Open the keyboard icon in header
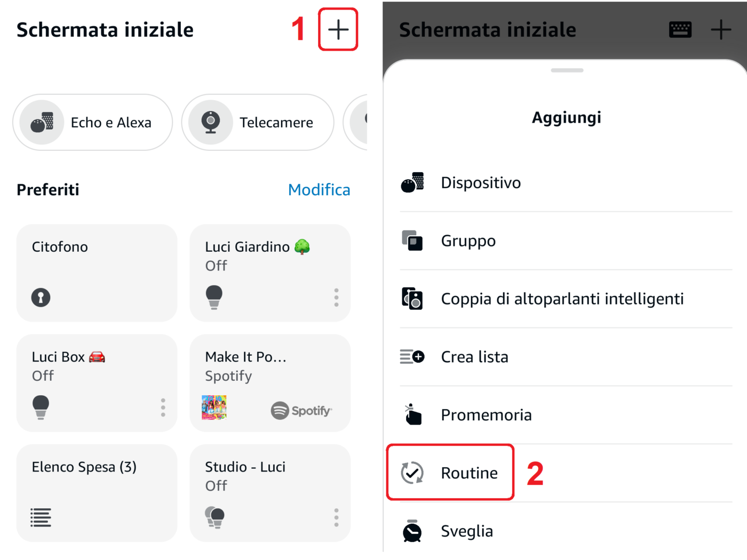Image resolution: width=747 pixels, height=560 pixels. click(x=680, y=29)
